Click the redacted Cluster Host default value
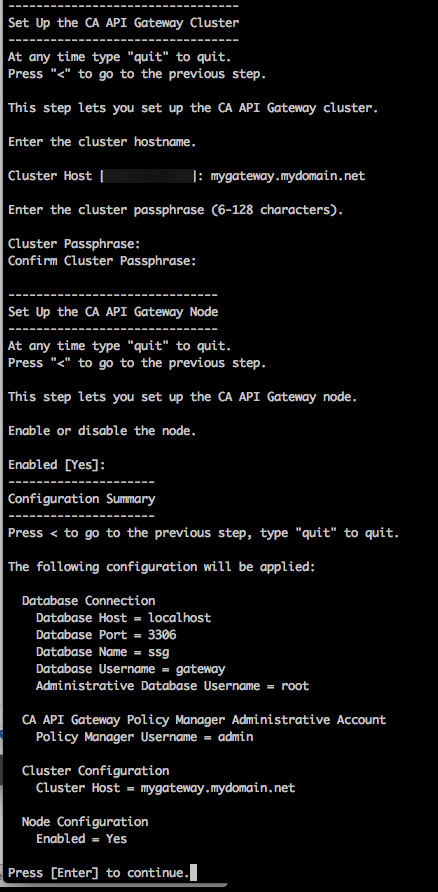438x892 pixels. coord(148,176)
